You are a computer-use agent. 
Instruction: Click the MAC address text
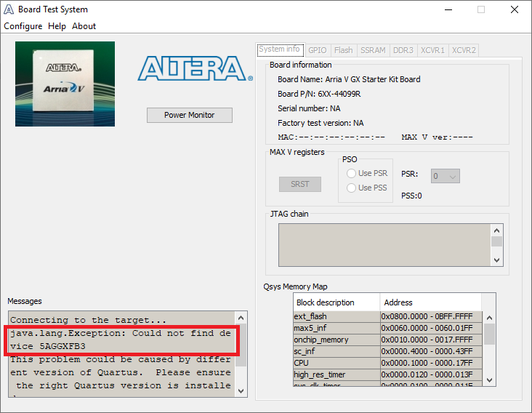coord(331,137)
